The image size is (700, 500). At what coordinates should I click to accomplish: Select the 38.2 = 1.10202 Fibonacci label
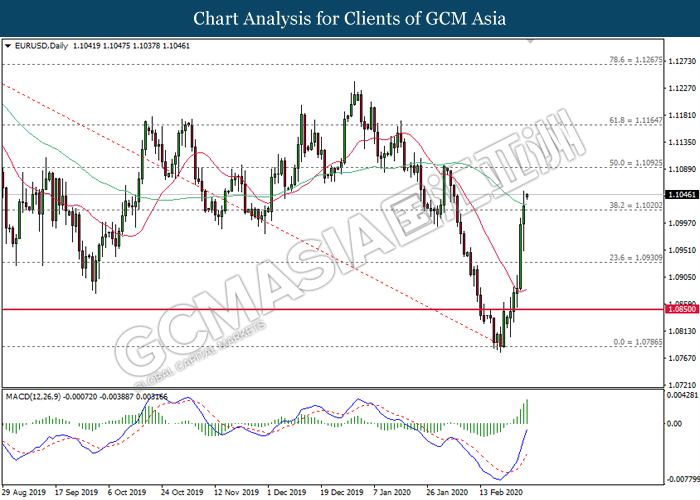636,205
